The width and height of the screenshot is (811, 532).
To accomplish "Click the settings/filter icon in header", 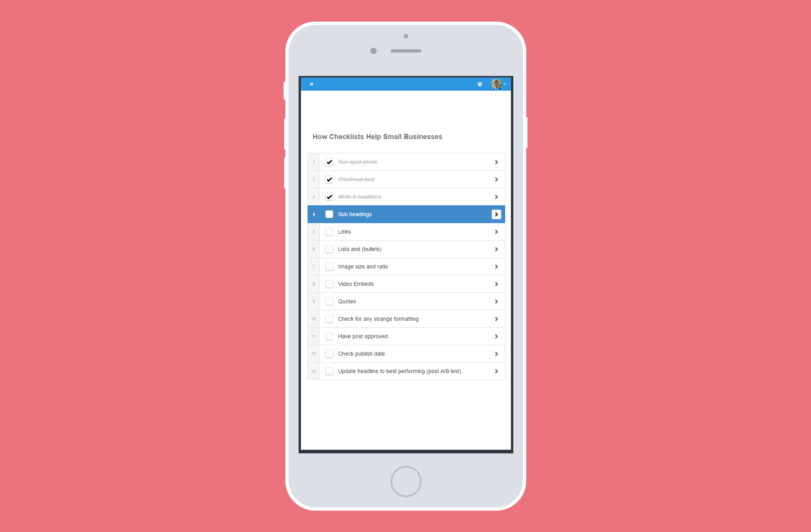I will [479, 84].
